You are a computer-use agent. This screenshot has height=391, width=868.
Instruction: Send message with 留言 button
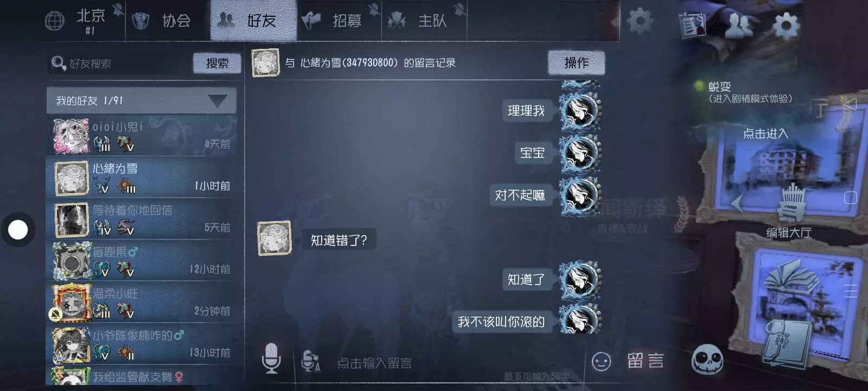pos(646,361)
